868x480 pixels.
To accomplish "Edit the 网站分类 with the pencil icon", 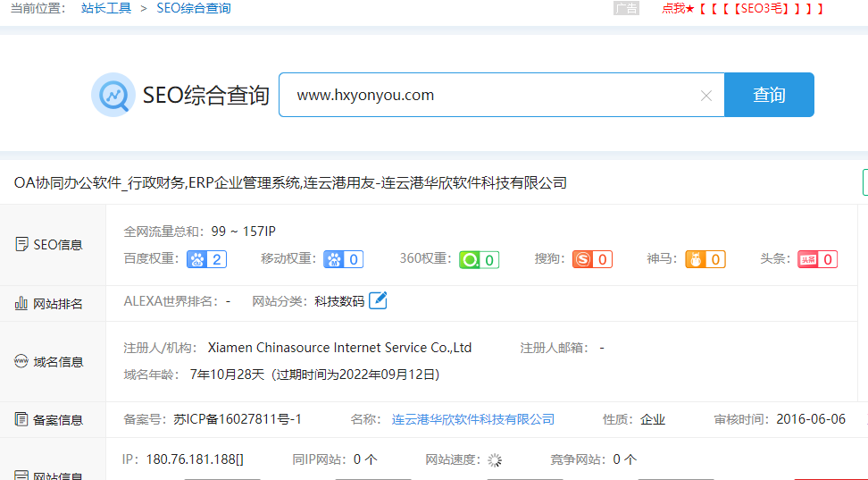I will point(378,300).
